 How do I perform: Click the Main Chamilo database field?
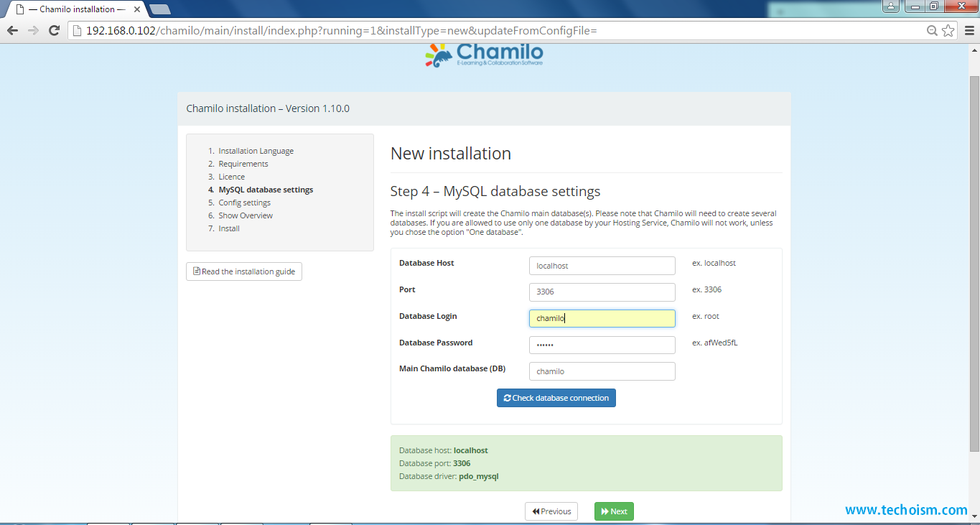pyautogui.click(x=602, y=371)
